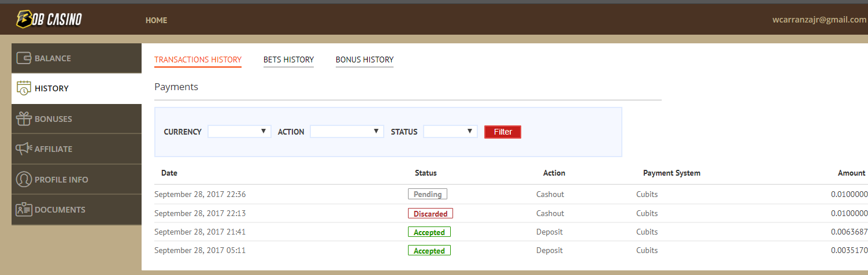Expand the Action filter dropdown
This screenshot has height=275, width=868.
click(347, 132)
